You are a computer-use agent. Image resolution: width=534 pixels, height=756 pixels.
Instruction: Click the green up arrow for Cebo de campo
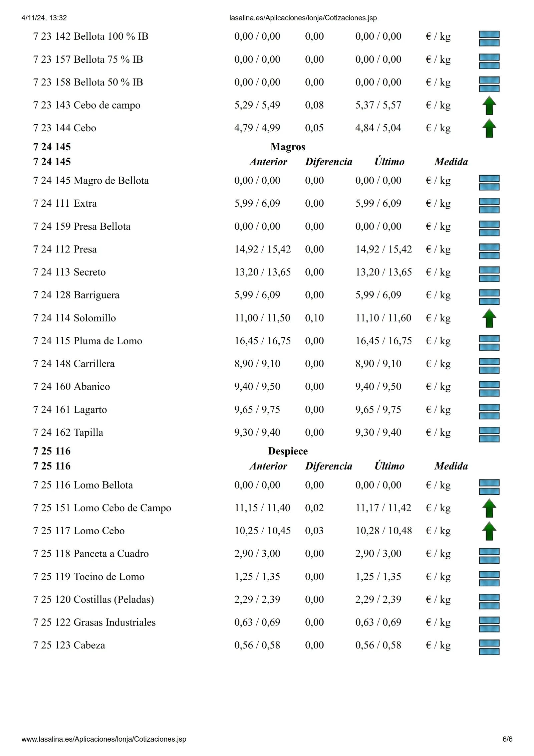[489, 105]
